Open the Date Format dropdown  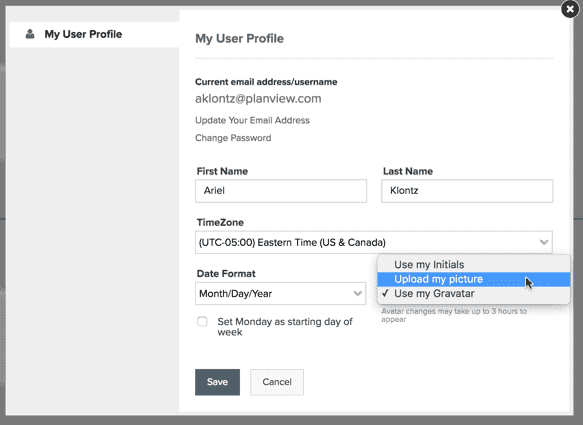(x=280, y=294)
